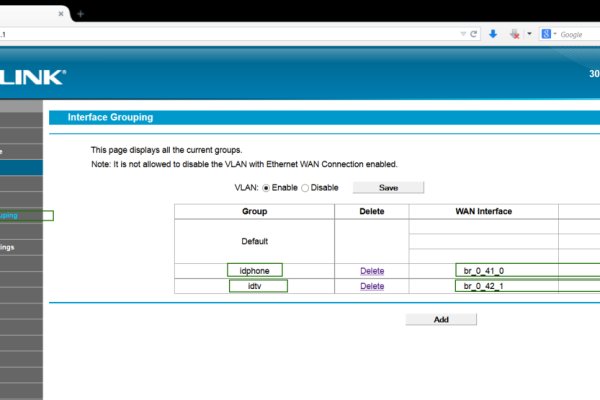The image size is (600, 400).
Task: Click Save button next to VLAN options
Action: 388,187
